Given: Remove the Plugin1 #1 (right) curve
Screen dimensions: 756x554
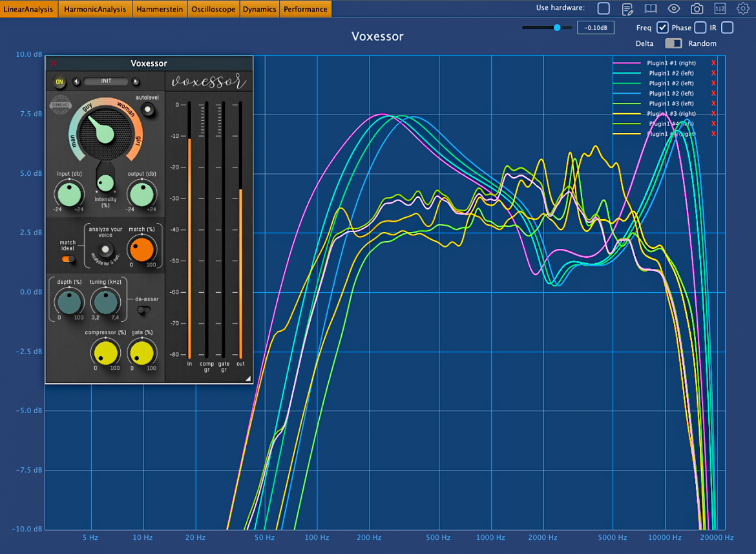Looking at the screenshot, I should click(713, 63).
